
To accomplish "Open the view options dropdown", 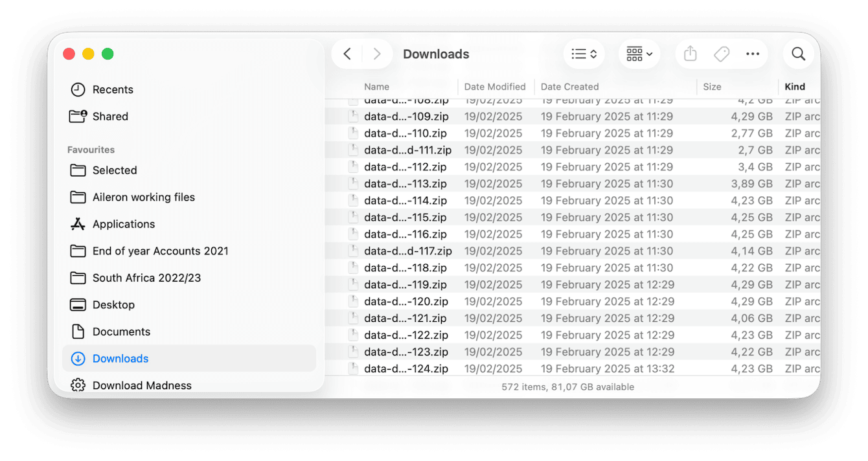I will (x=583, y=54).
